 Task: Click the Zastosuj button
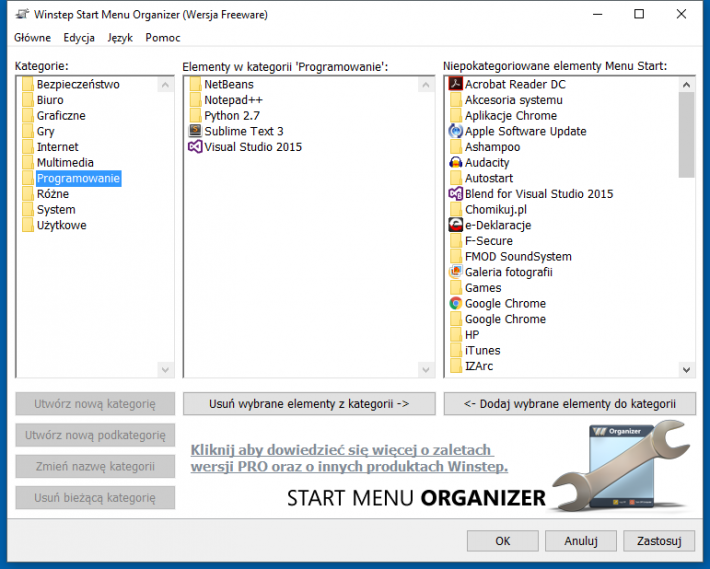click(x=659, y=541)
